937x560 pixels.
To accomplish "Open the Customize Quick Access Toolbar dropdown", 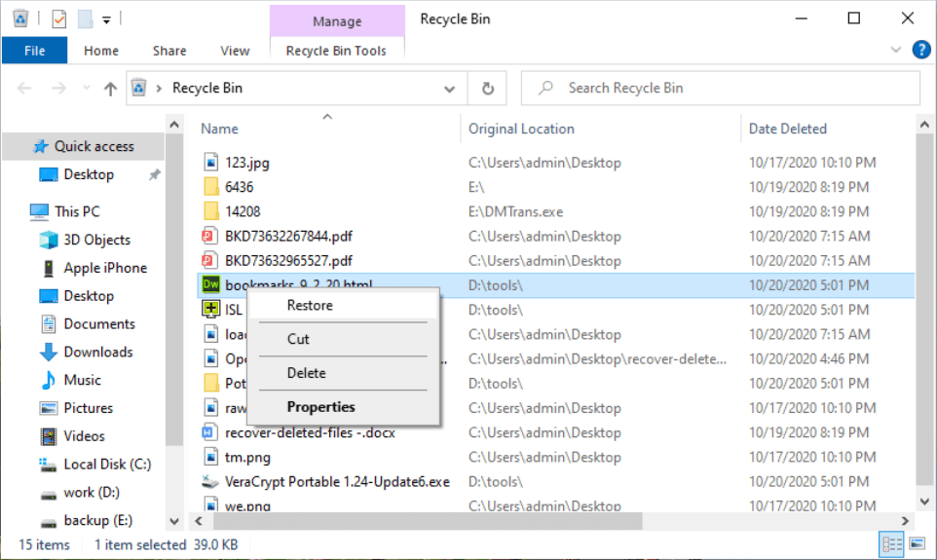I will tap(106, 19).
